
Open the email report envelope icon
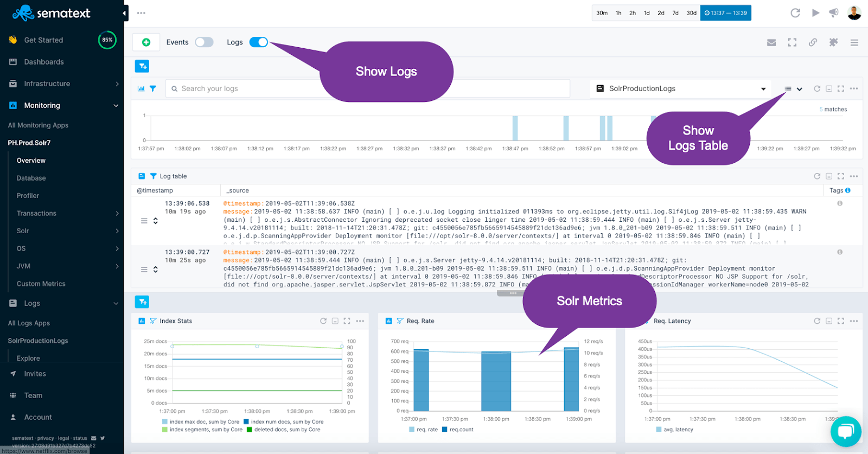(x=771, y=42)
